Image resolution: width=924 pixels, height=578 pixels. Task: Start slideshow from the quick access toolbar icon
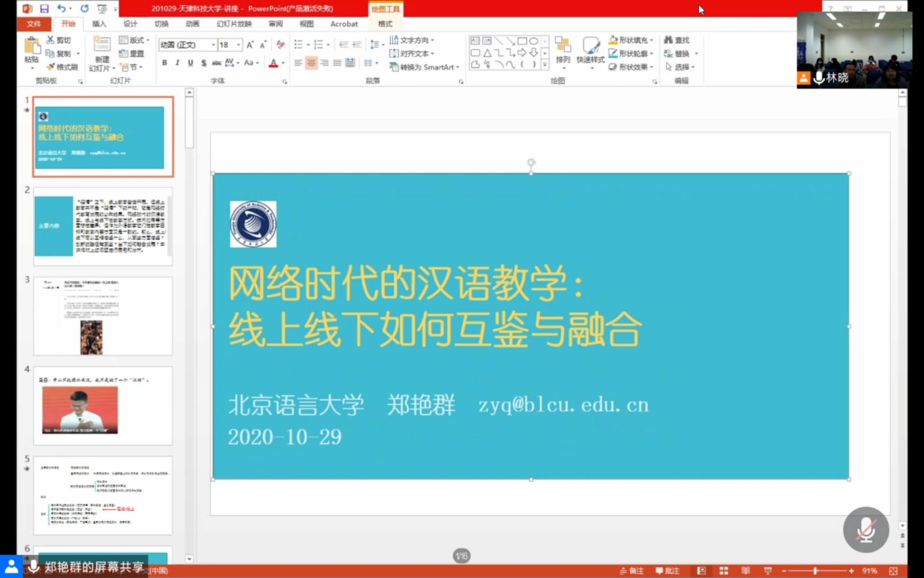point(102,9)
